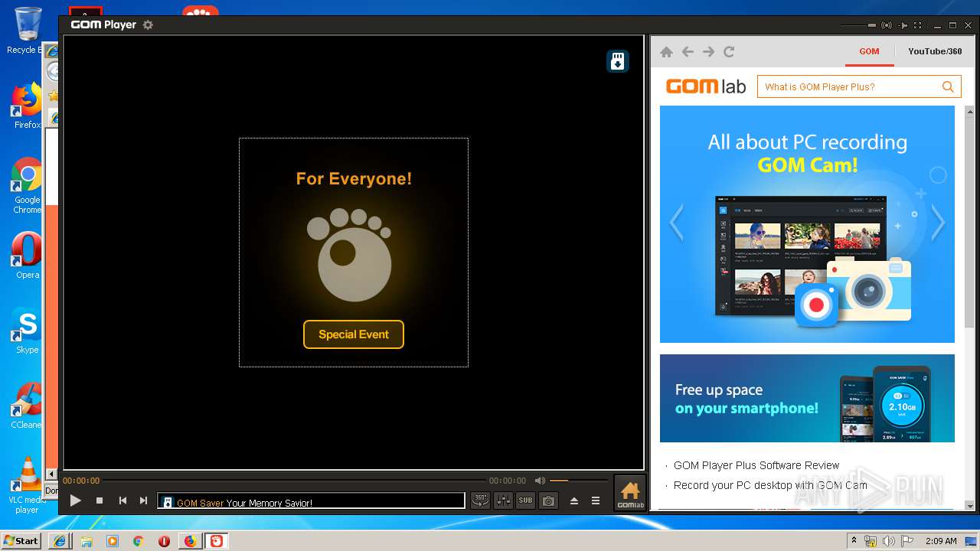Switch to the YouTube/360 tab
Viewport: 980px width, 551px height.
(x=935, y=51)
